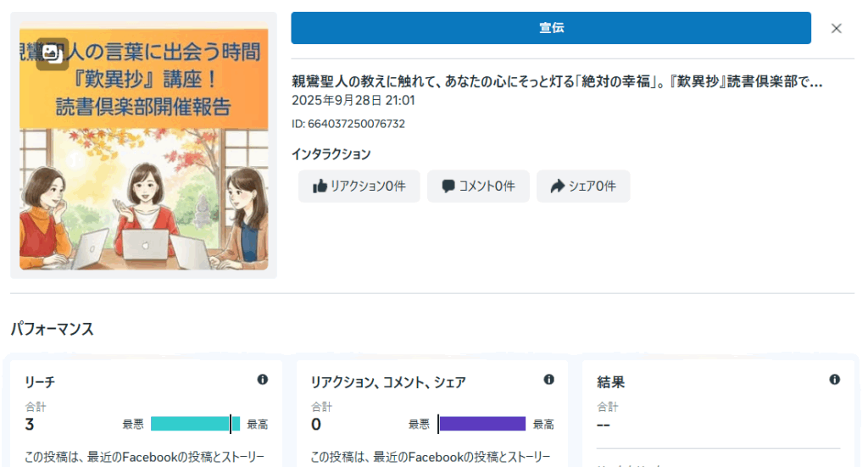The width and height of the screenshot is (868, 467).
Task: Click the share arrow icon
Action: [x=557, y=186]
